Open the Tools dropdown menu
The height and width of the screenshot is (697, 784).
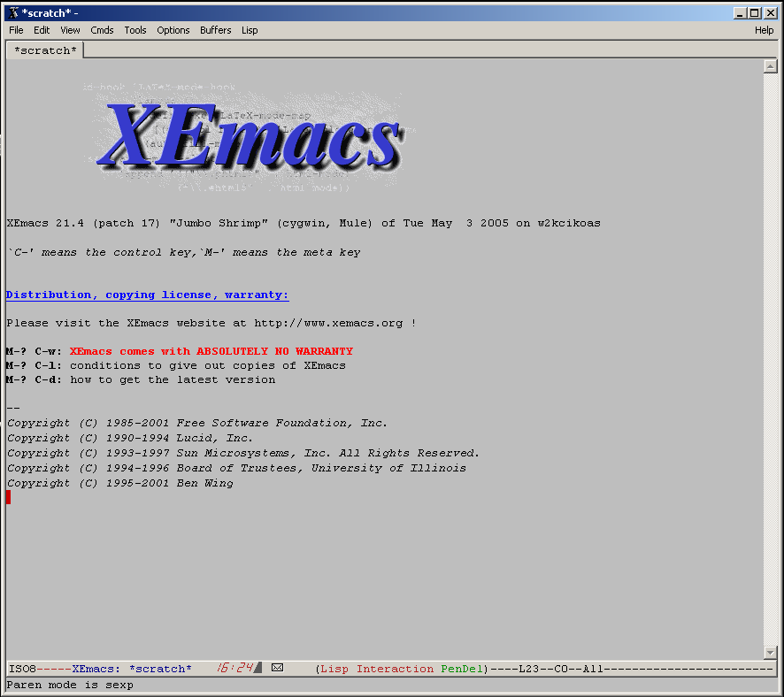[x=135, y=30]
